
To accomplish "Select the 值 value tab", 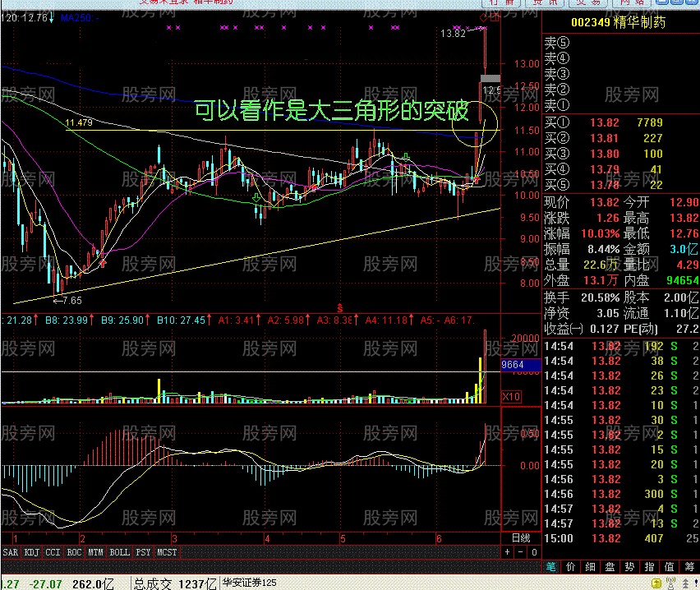I will point(669,567).
